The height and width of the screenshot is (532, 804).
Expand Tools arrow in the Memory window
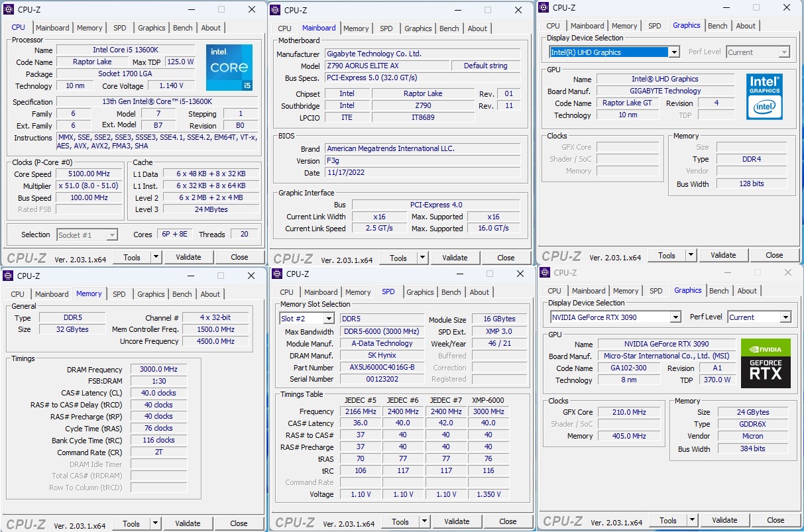pyautogui.click(x=156, y=523)
